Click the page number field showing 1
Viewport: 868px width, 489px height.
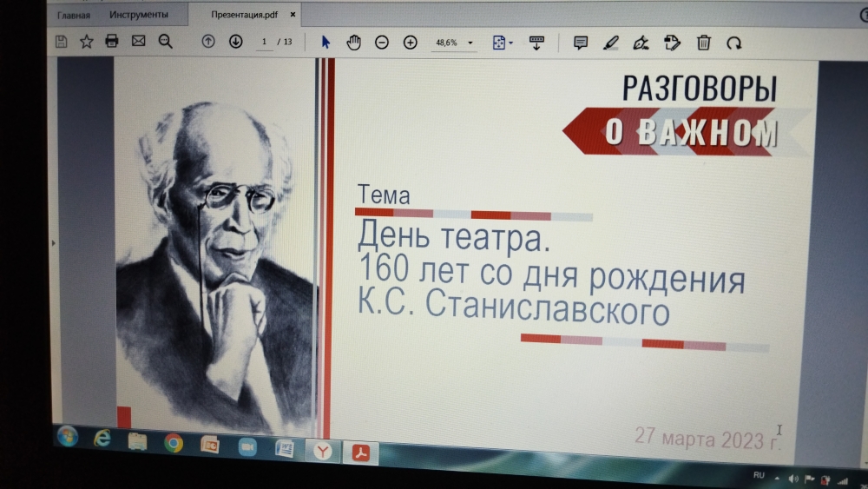click(265, 42)
